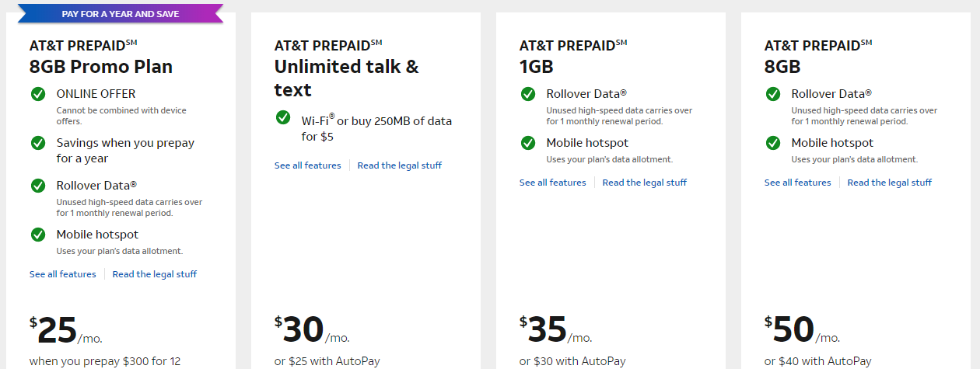
Task: Click Rollover Data checkmark in 8GB plan
Action: coord(773,94)
